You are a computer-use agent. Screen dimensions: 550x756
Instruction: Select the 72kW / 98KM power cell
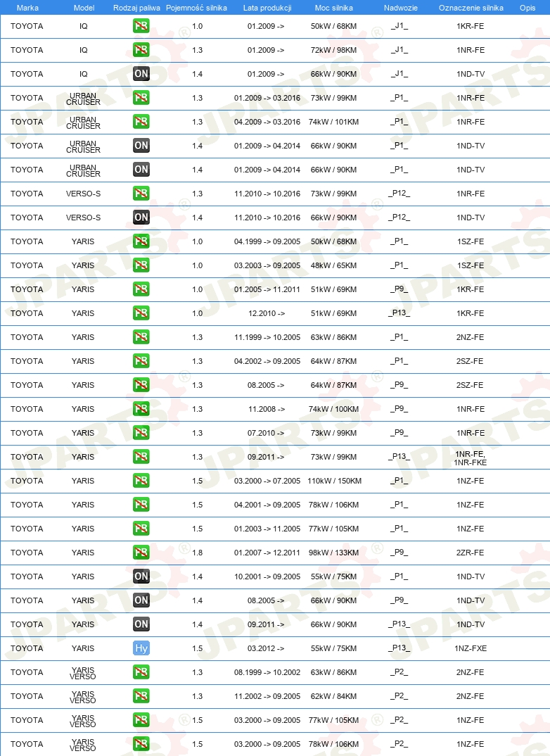tap(334, 50)
